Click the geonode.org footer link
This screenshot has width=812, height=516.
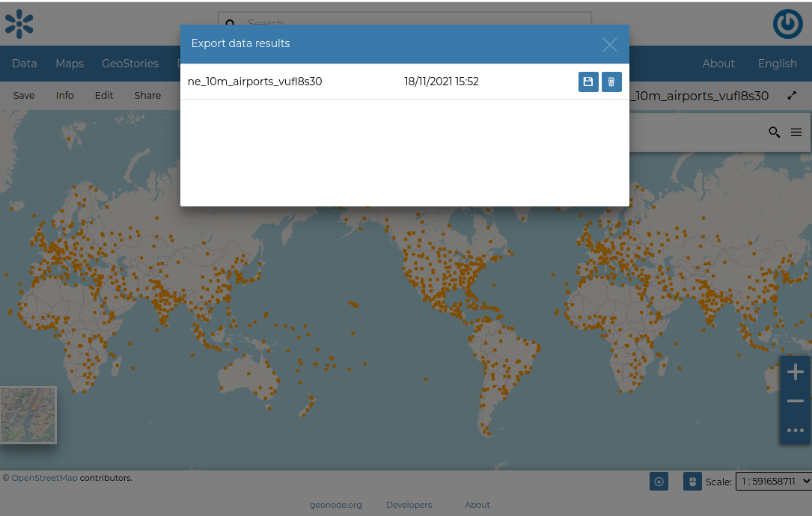click(335, 505)
